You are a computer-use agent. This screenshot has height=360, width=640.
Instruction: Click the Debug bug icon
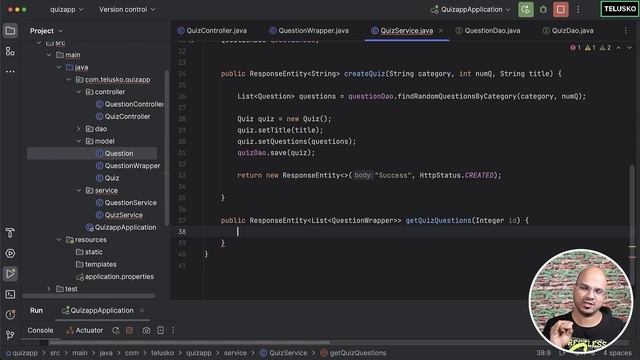coord(543,9)
